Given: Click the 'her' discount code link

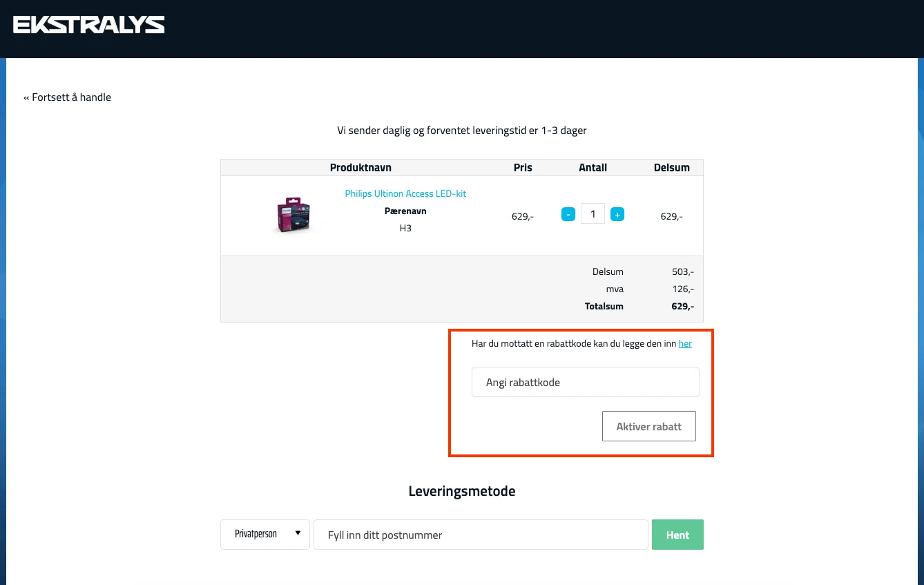Looking at the screenshot, I should (685, 343).
